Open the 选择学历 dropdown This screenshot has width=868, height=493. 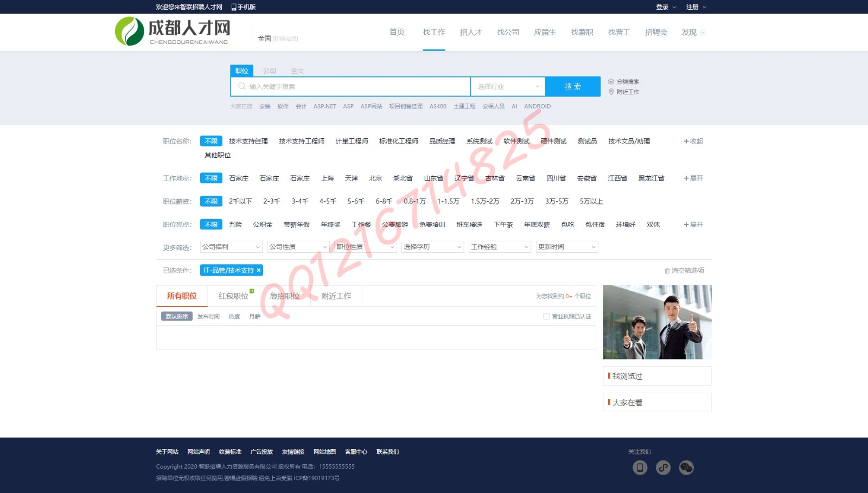point(432,247)
